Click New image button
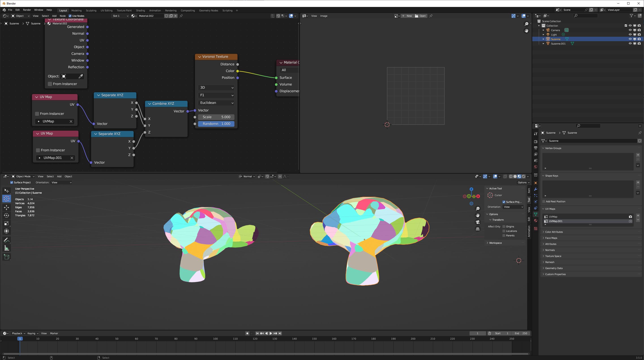Screen dimensions: 644x360 [x=407, y=16]
